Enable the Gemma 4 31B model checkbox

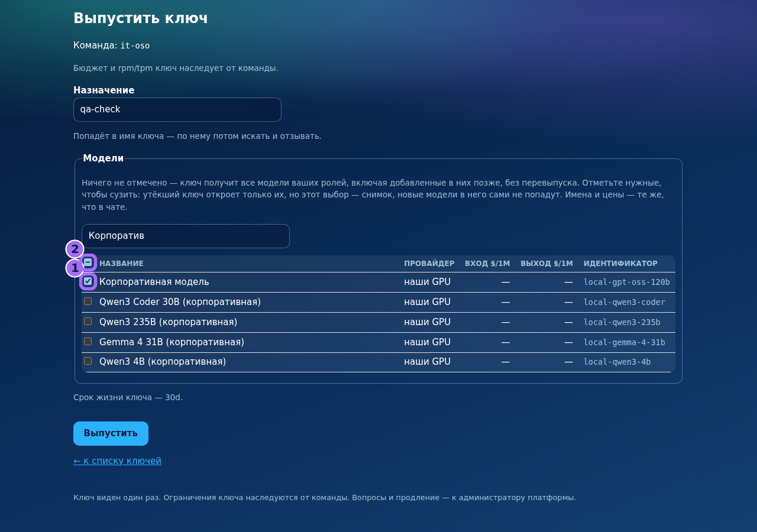[x=88, y=341]
